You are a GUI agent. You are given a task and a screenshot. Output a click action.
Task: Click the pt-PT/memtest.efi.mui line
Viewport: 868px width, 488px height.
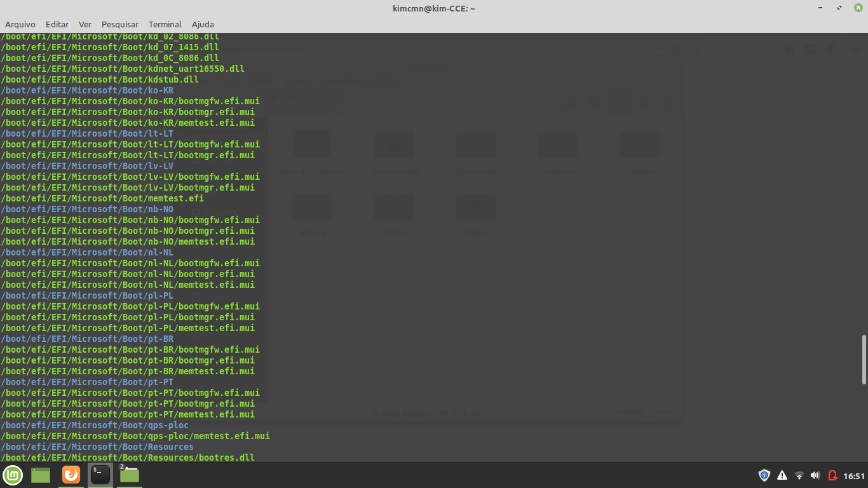128,414
